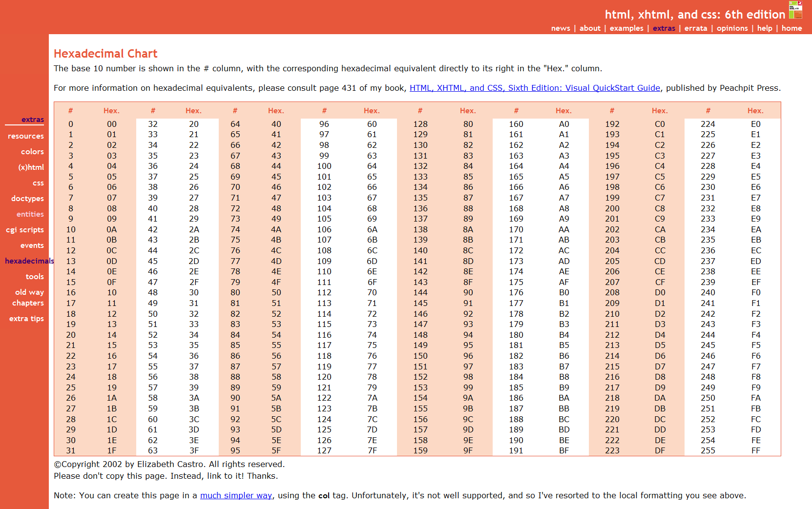Viewport: 812px width, 509px height.
Task: Open the help page
Action: 765,28
